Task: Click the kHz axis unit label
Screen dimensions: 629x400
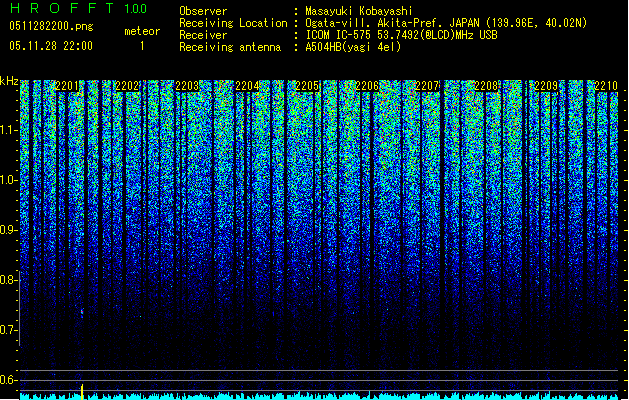Action: (x=9, y=81)
